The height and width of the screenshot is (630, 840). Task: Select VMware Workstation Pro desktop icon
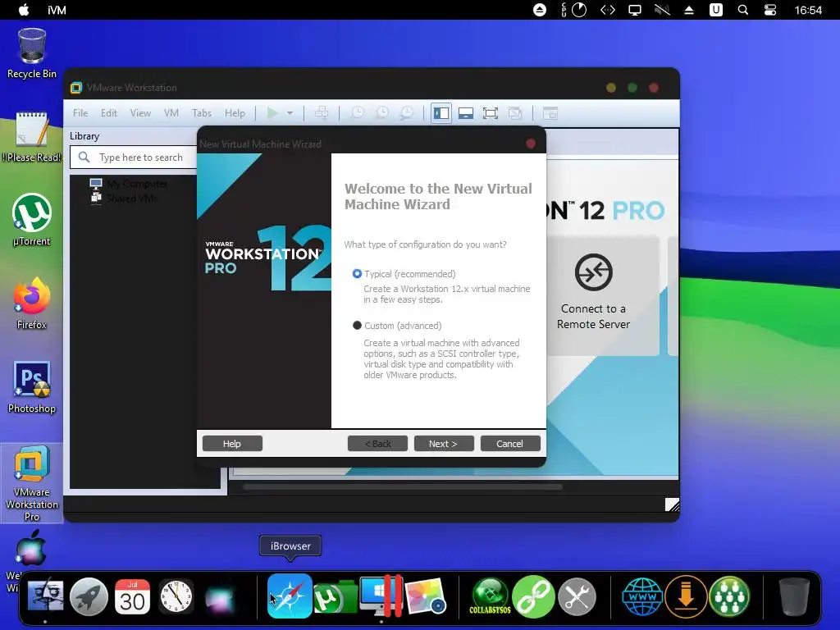[x=32, y=483]
